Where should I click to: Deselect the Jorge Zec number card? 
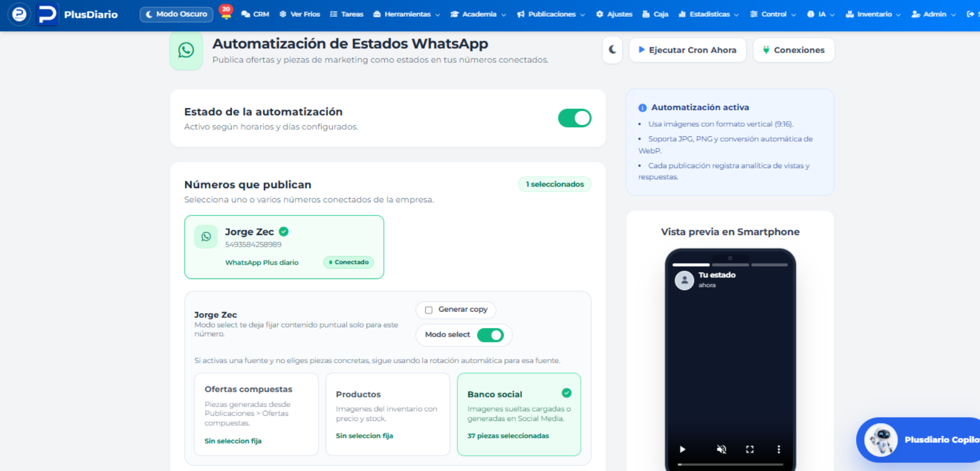click(284, 247)
